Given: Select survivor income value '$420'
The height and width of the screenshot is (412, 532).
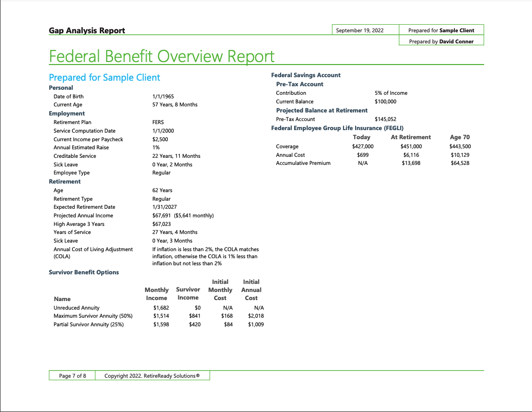Looking at the screenshot, I should click(195, 324).
